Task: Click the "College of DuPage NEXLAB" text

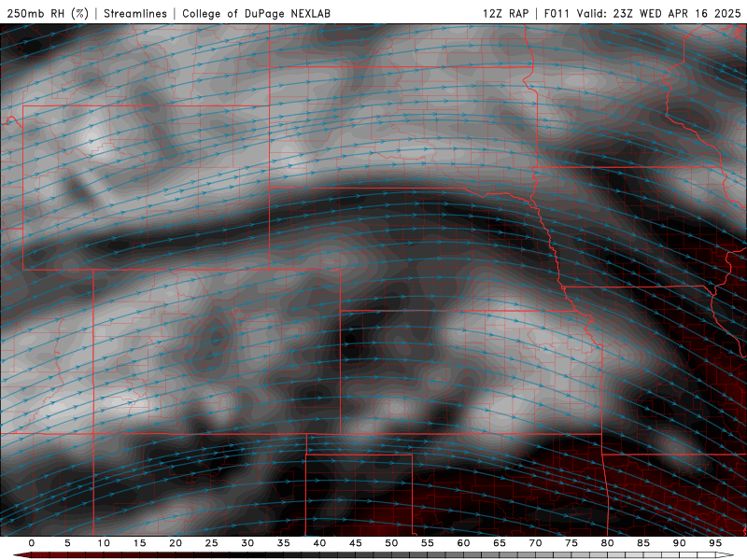Action: 256,13
